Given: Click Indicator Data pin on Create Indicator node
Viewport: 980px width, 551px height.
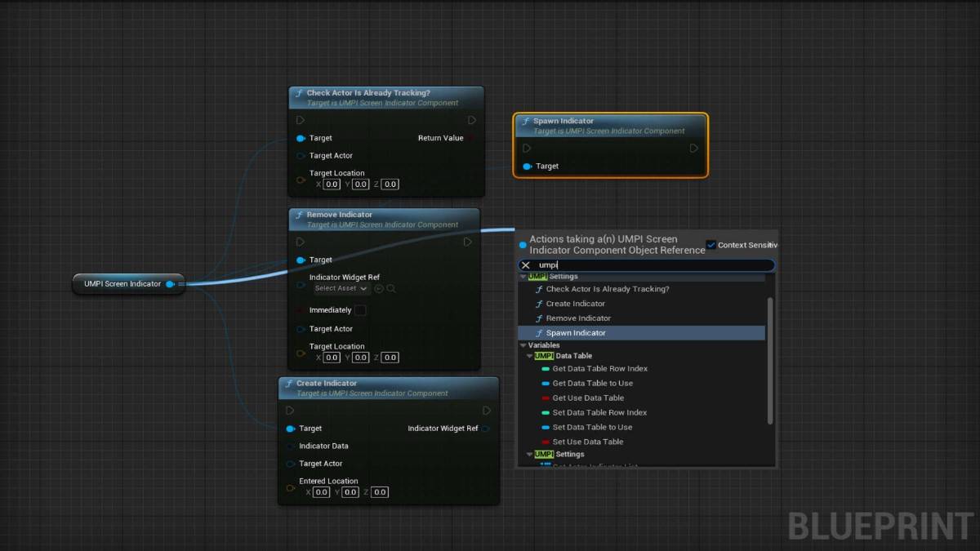Looking at the screenshot, I should click(291, 447).
